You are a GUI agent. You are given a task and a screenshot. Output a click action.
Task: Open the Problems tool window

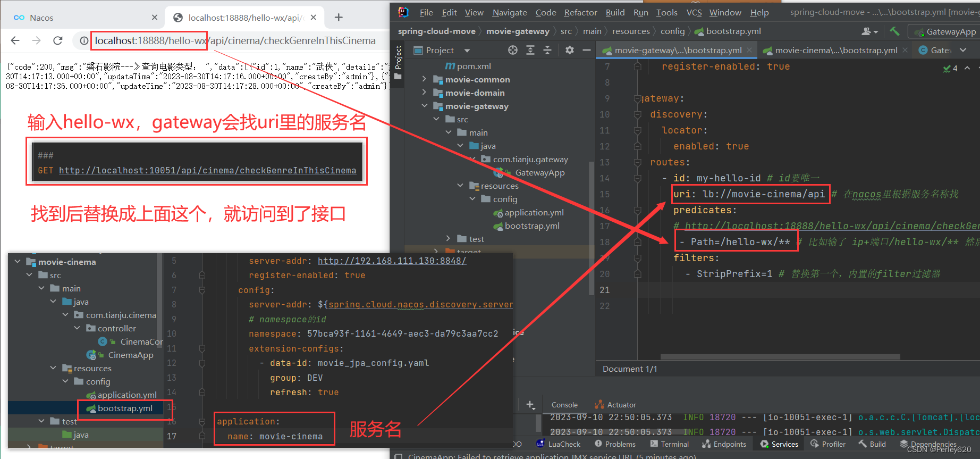pos(615,444)
